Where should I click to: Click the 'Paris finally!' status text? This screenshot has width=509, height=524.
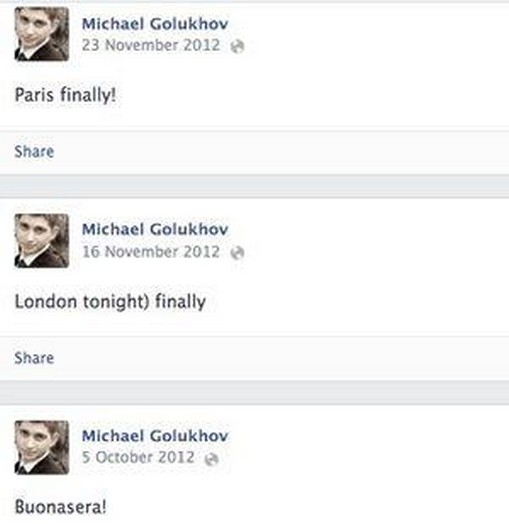(x=66, y=95)
